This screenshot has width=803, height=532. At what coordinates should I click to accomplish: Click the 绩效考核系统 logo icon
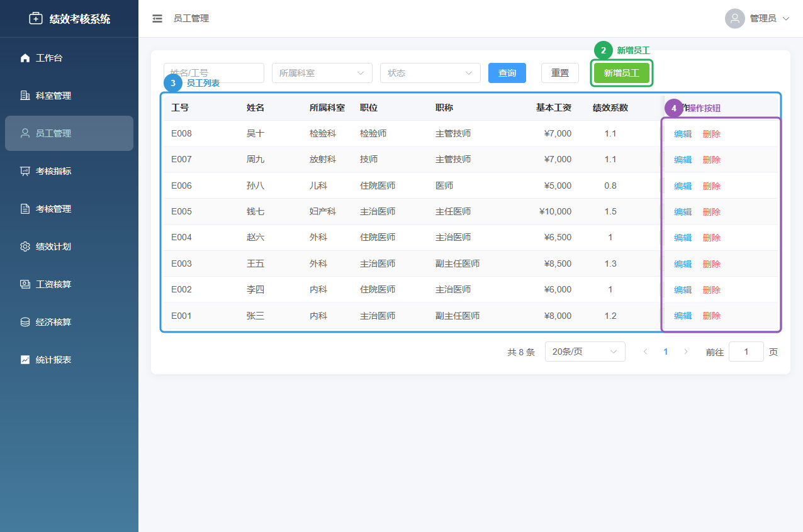coord(35,18)
